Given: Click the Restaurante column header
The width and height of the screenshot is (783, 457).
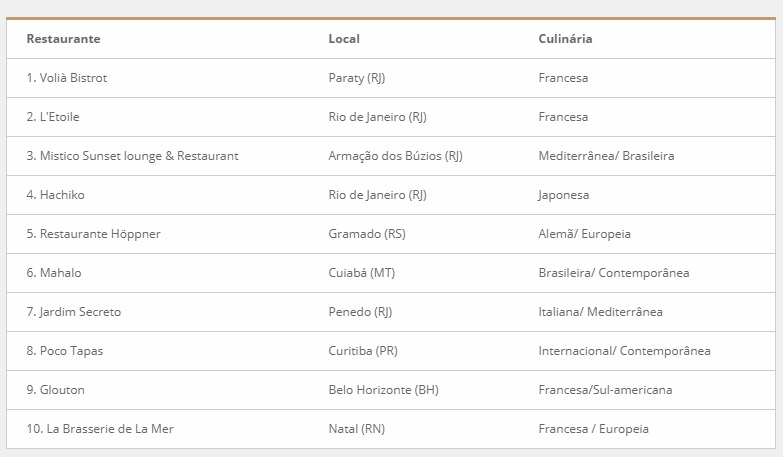Looking at the screenshot, I should pos(63,39).
